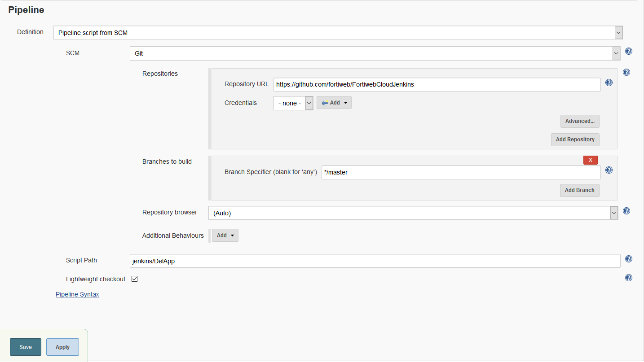Screen dimensions: 644x362
Task: Delete branch with red X button
Action: (590, 160)
